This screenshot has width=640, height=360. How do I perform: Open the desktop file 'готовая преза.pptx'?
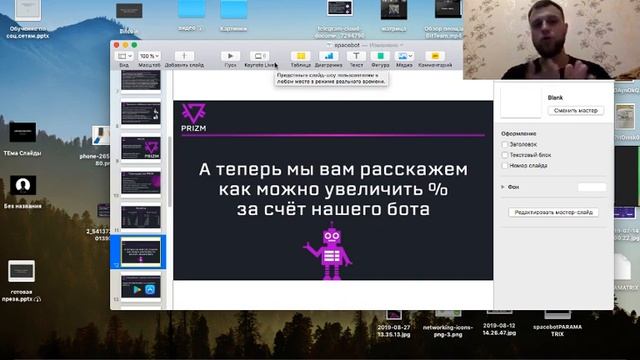click(x=21, y=281)
